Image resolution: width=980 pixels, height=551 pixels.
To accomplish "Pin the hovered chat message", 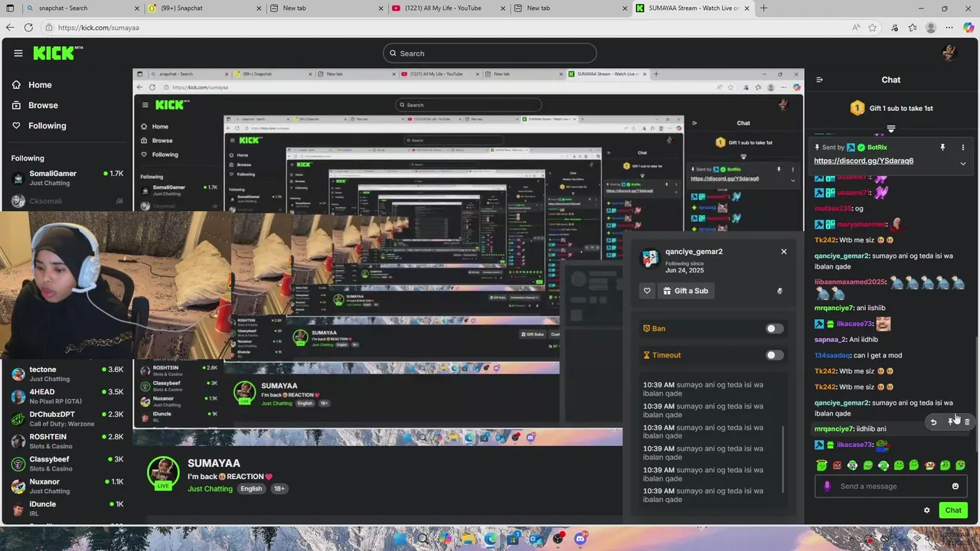I will (950, 422).
